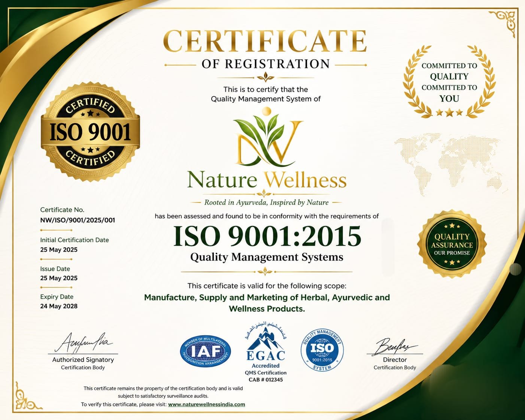
Task: Click the Authorized Signatory label
Action: 83,360
